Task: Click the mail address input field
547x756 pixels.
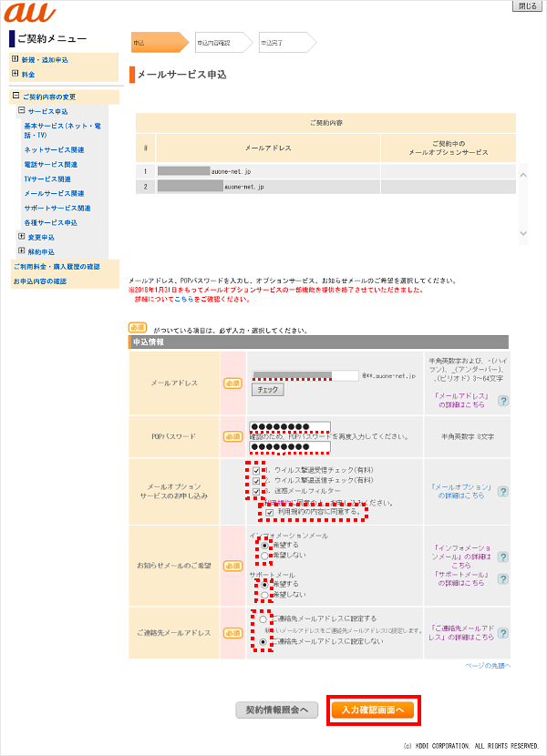Action: (x=304, y=374)
